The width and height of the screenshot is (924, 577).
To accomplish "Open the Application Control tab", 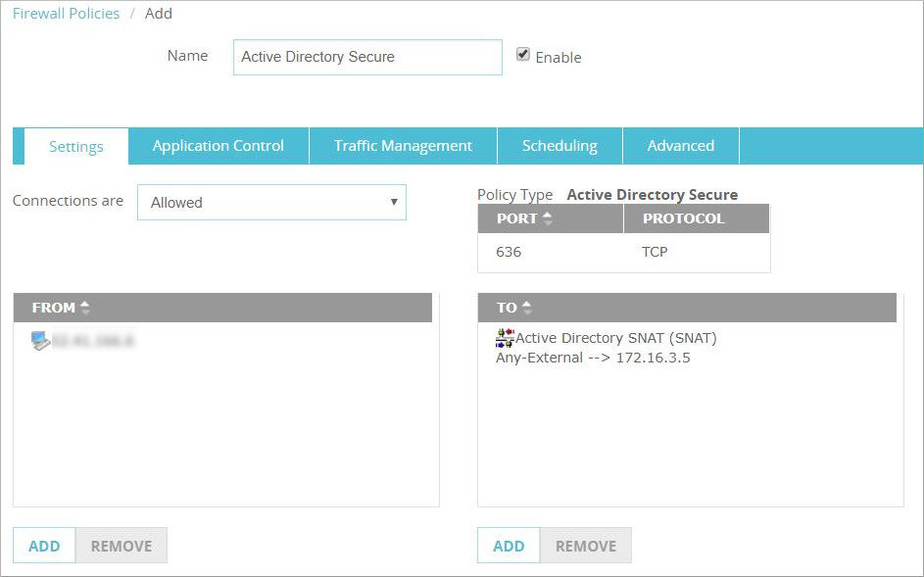I will tap(218, 146).
